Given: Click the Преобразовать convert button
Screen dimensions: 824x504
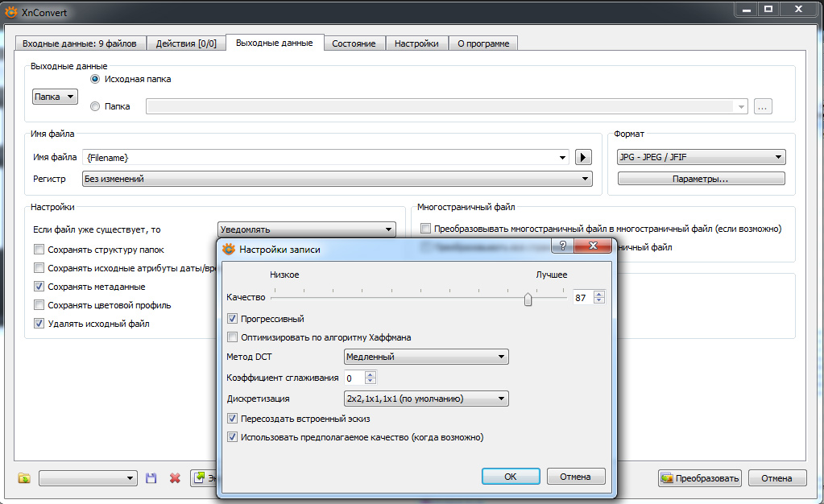Looking at the screenshot, I should pyautogui.click(x=699, y=478).
